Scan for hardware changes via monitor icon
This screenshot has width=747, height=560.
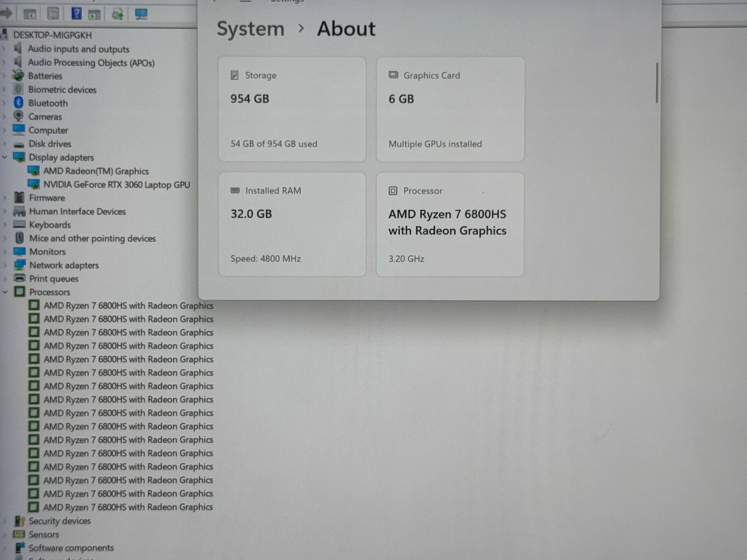(141, 14)
